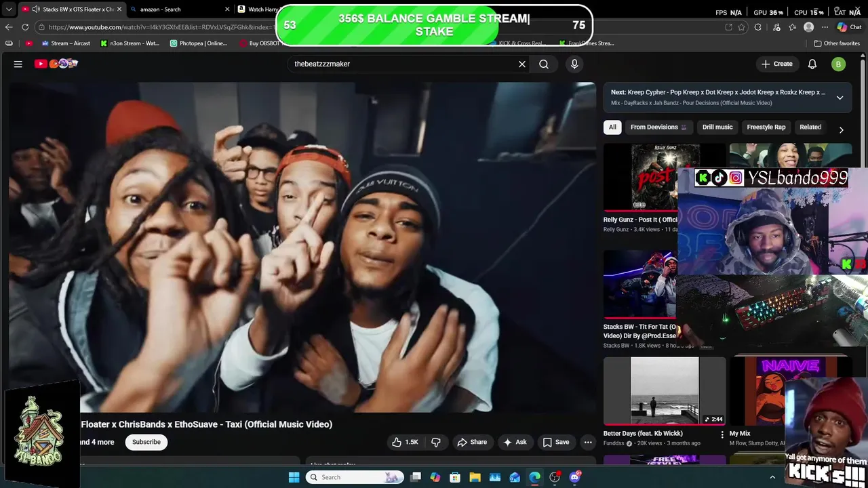Close the Stacks BW x OTS Floater tab

point(119,9)
